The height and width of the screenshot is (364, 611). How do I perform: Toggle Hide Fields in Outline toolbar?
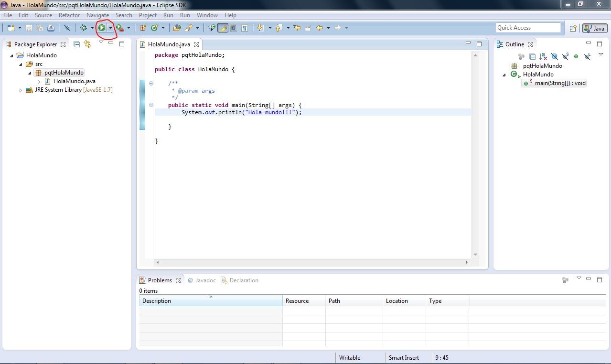554,56
